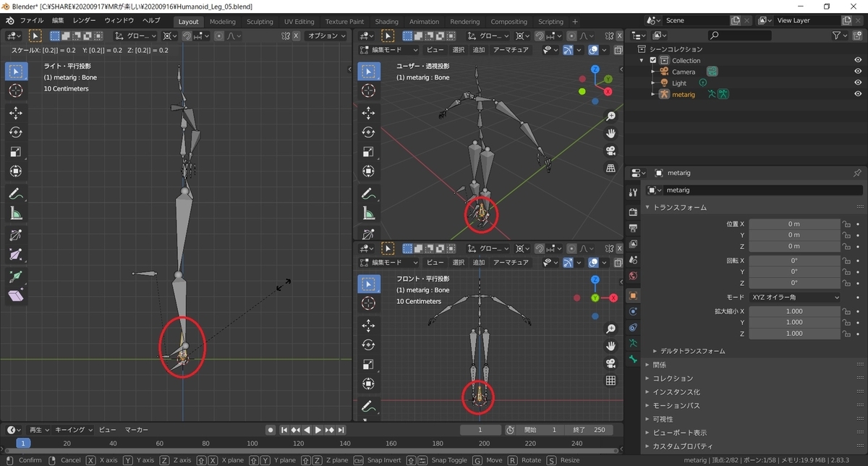Lock the Rotation X value
This screenshot has width=868, height=466.
click(x=846, y=260)
